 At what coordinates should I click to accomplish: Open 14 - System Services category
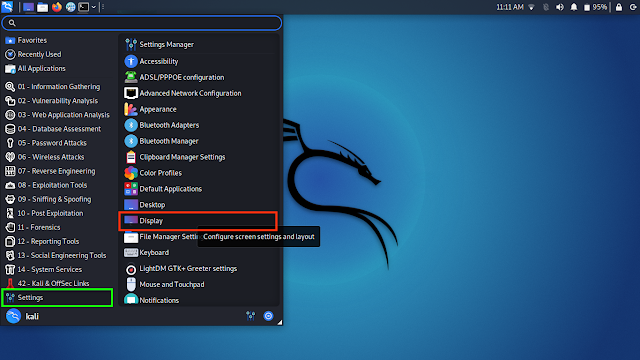point(59,270)
